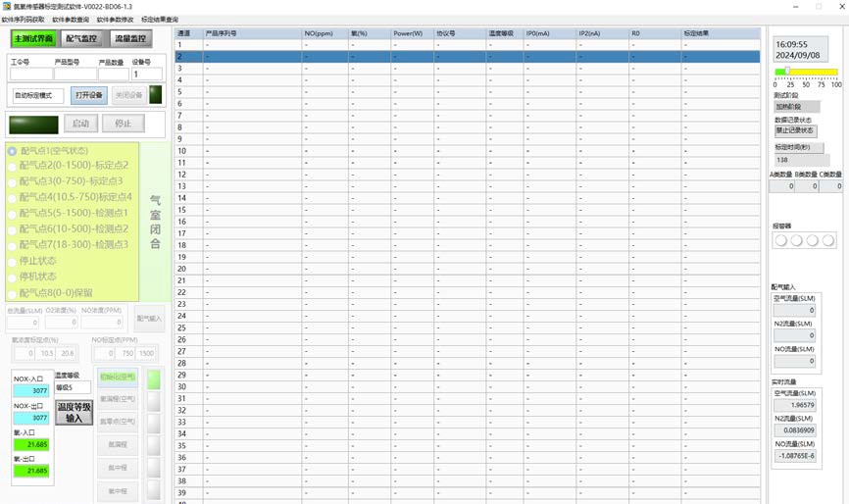
Task: Click the green-yellow progress slider thumb
Action: (x=786, y=71)
